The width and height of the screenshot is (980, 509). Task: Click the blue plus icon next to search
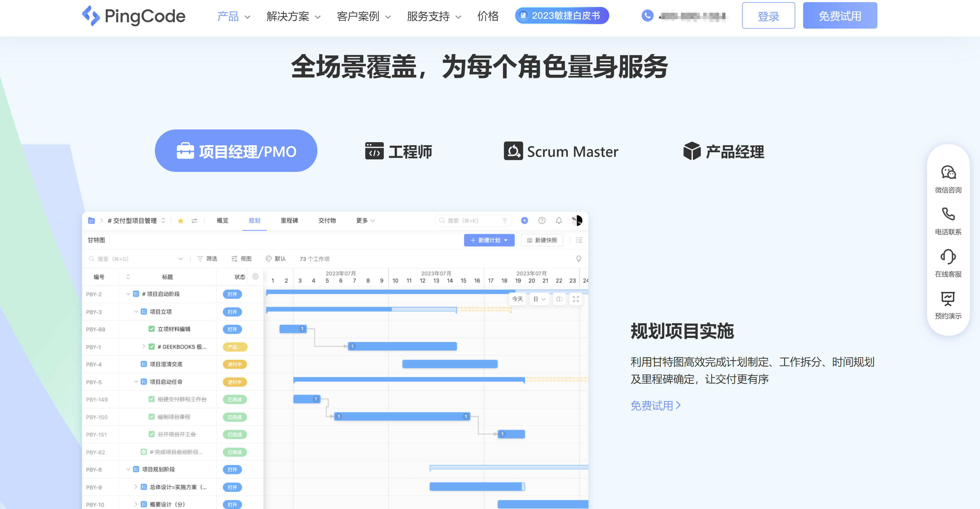point(525,220)
